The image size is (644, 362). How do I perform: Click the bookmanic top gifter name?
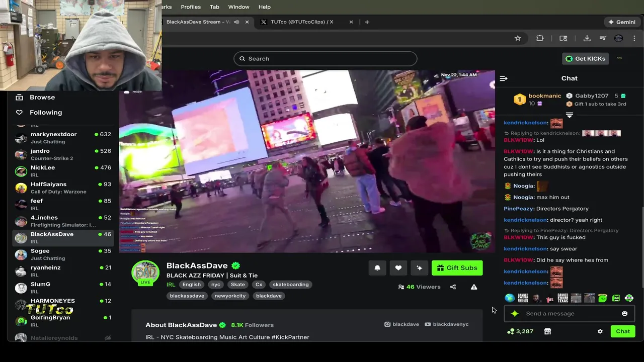544,96
